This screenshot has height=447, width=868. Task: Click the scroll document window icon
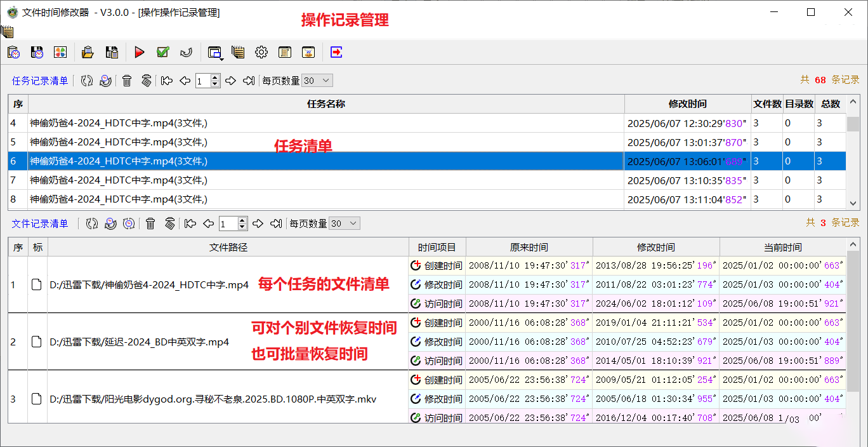[x=285, y=52]
